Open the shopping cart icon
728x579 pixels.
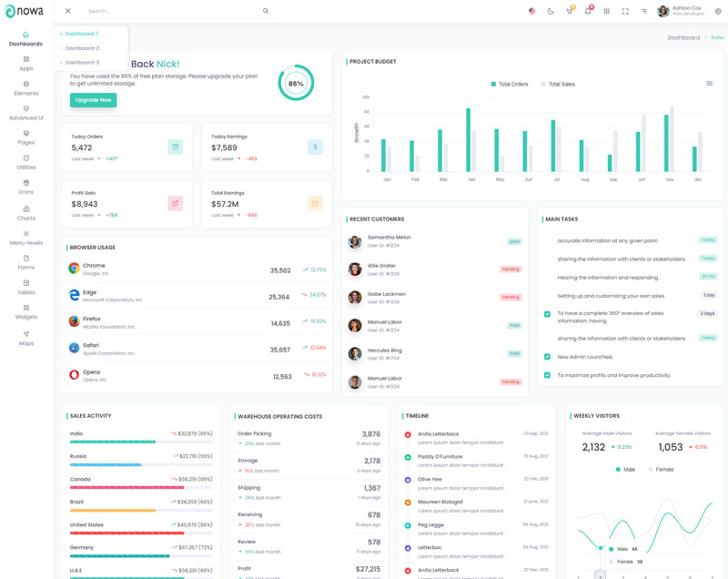[570, 11]
